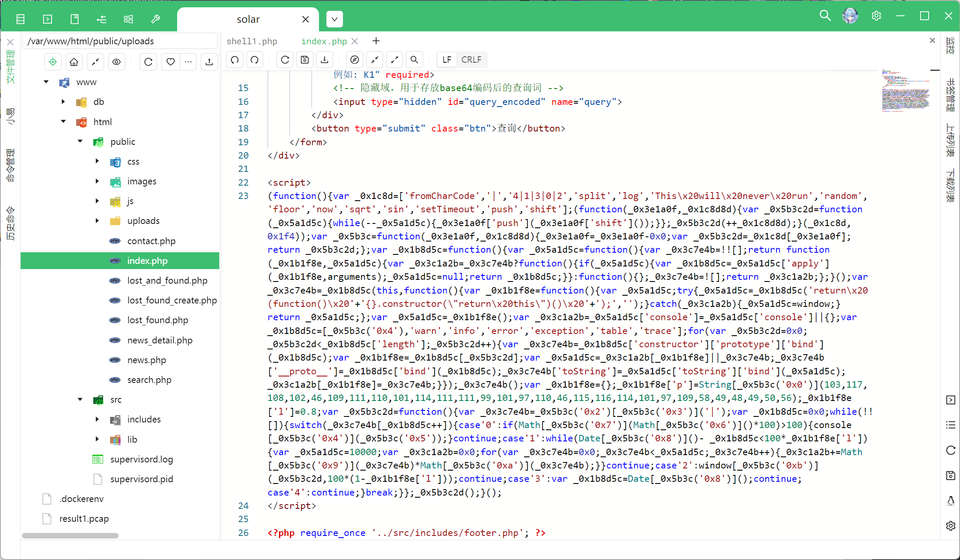Screen dimensions: 960x560
Task: Open 书签管理 bookmark side tab
Action: pyautogui.click(x=951, y=95)
